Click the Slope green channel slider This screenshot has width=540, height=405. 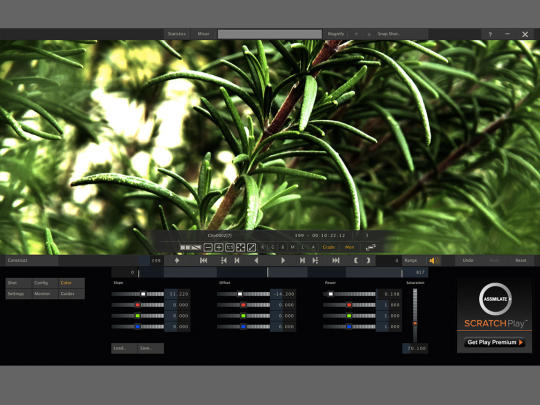138,315
